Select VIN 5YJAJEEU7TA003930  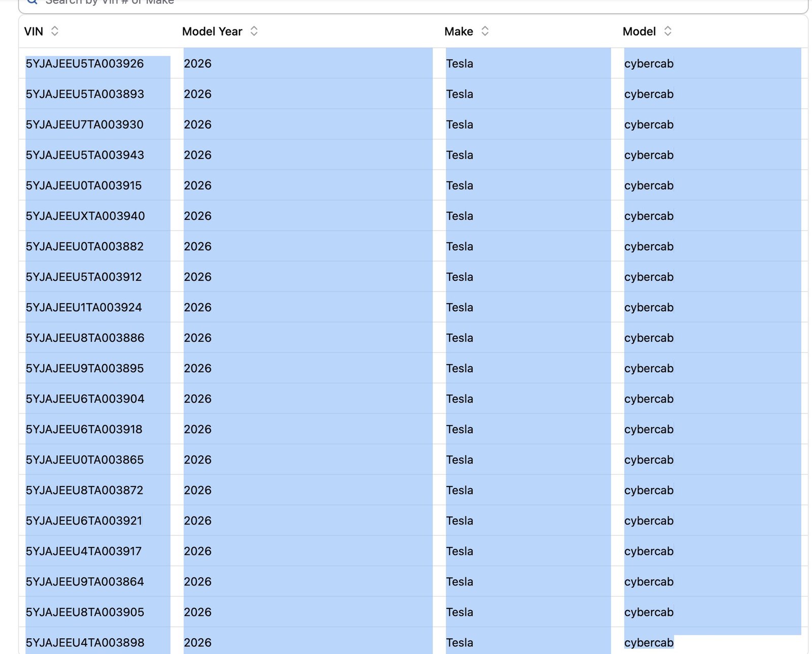(x=85, y=124)
